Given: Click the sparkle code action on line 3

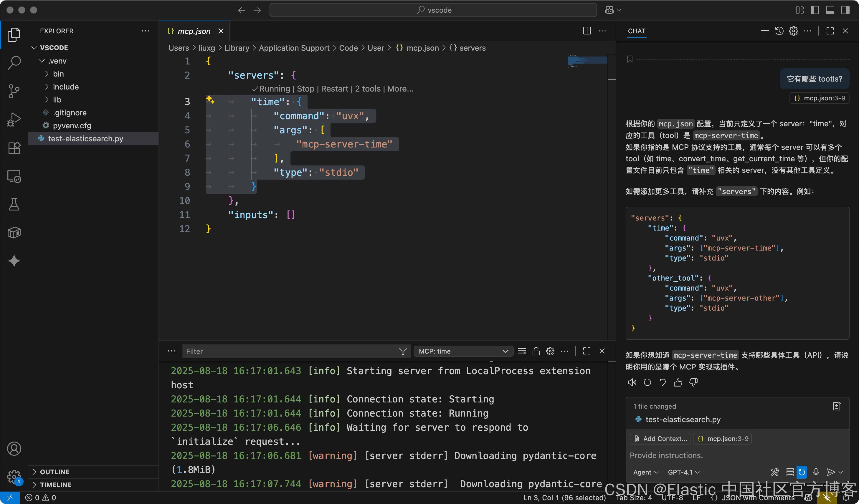Looking at the screenshot, I should point(210,100).
